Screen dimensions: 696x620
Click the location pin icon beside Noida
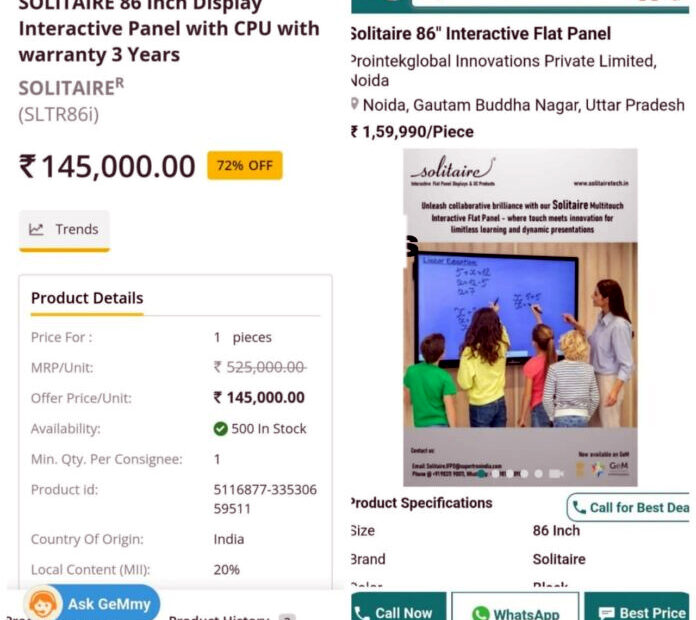pyautogui.click(x=354, y=104)
